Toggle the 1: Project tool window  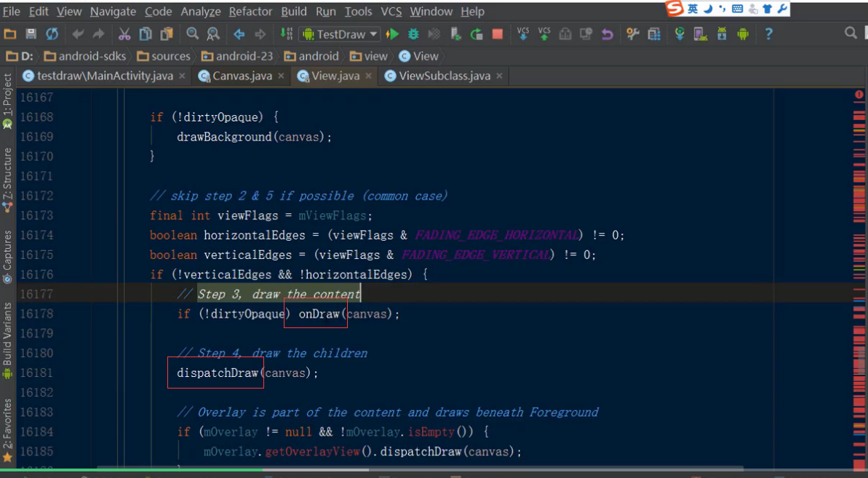[7, 102]
